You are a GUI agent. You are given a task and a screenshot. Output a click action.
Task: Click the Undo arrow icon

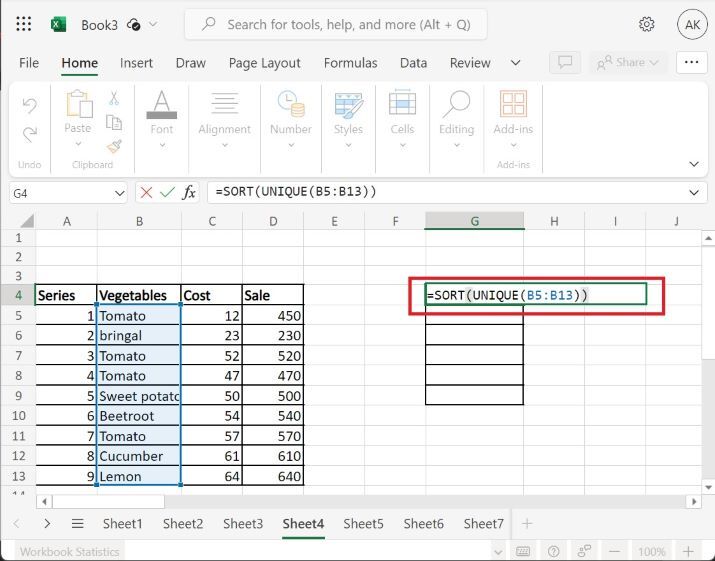(x=30, y=105)
